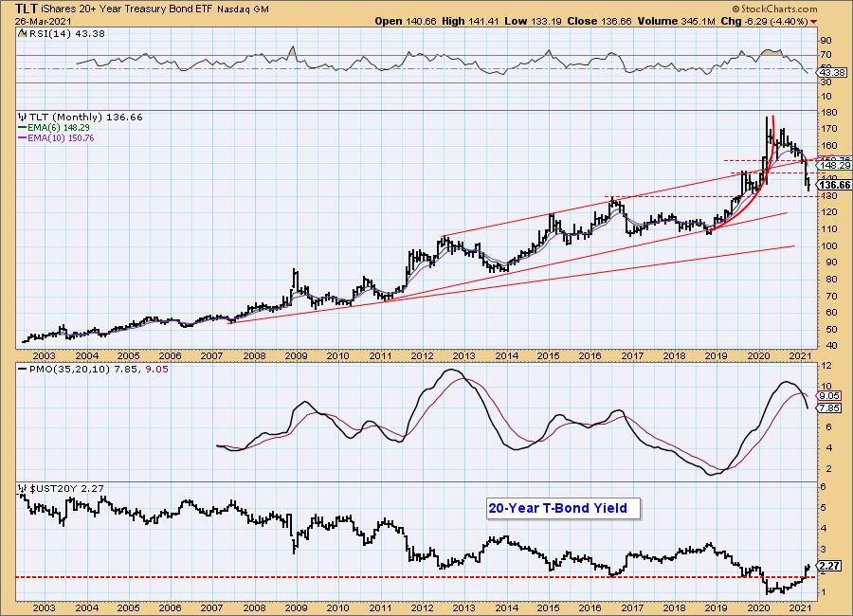Click 2013 on the bottom yield-panel axis
This screenshot has height=616, width=853.
point(464,607)
